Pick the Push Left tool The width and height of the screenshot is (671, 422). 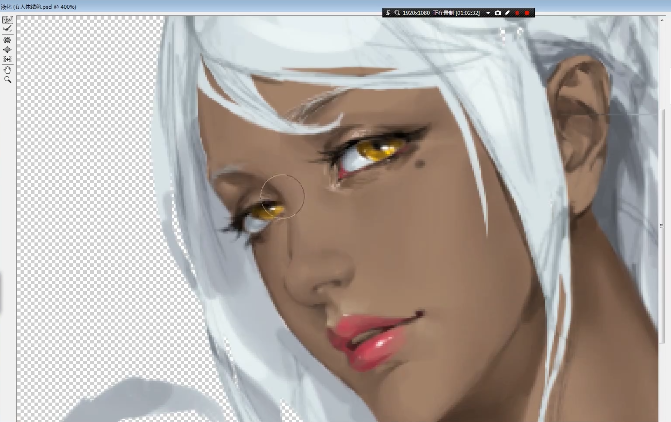[x=7, y=59]
